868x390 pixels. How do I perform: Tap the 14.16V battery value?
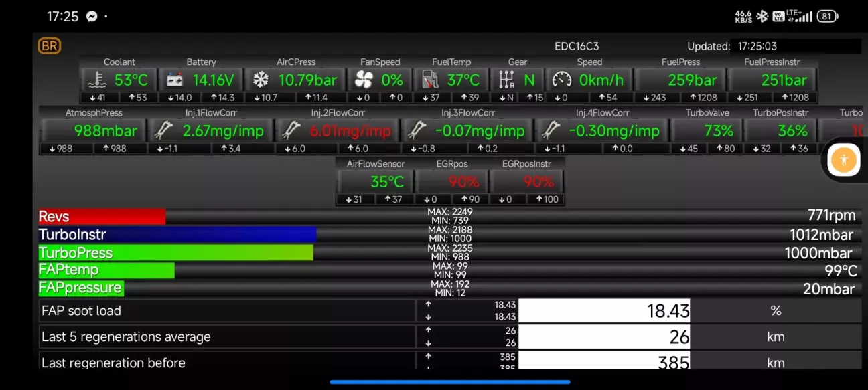point(214,80)
